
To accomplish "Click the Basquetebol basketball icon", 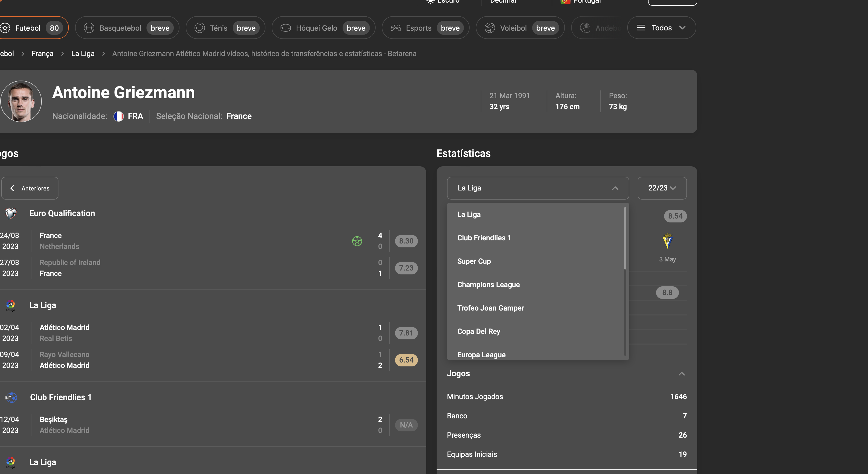I will (89, 28).
